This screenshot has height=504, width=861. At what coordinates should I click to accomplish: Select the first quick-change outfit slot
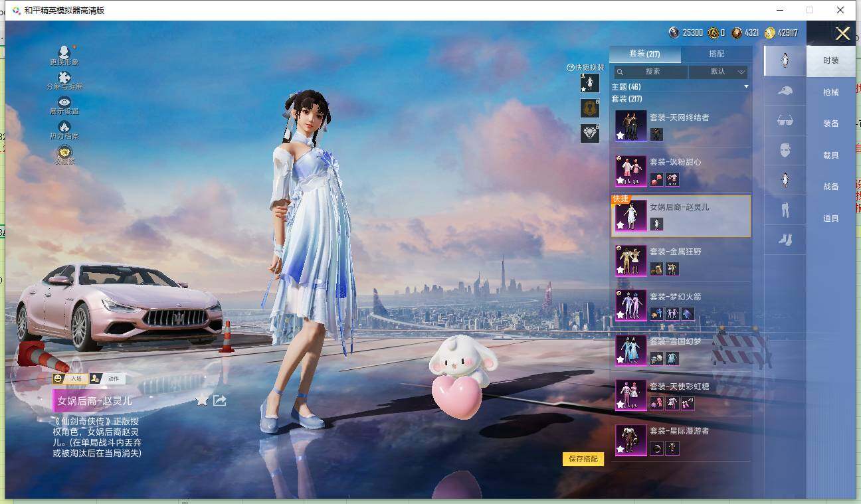590,83
